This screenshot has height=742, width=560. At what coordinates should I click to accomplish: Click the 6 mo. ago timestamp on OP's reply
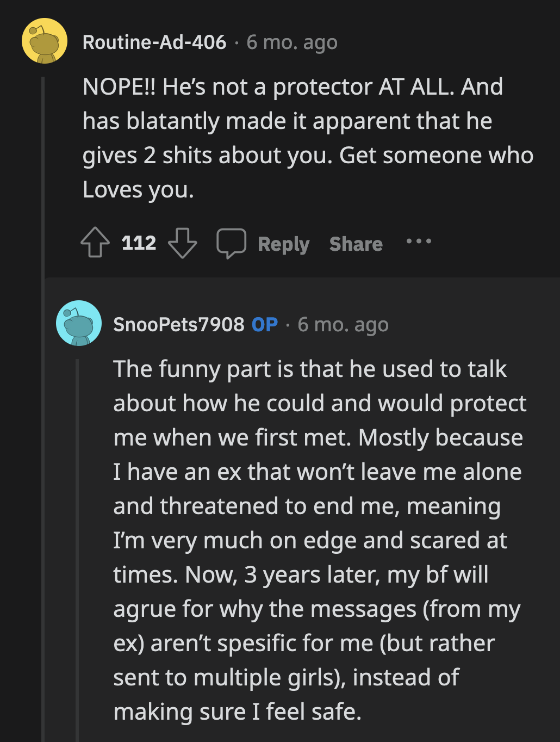tap(343, 324)
